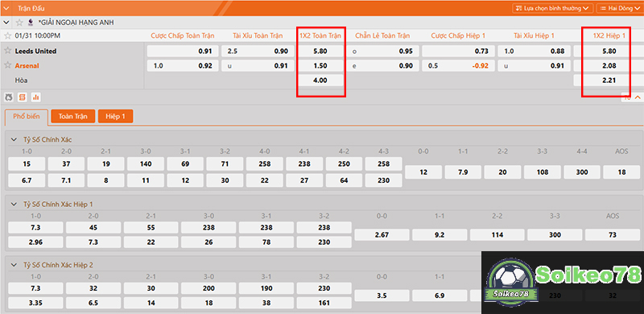The width and height of the screenshot is (644, 314).
Task: Click the Premier League crest icon
Action: 31,23
